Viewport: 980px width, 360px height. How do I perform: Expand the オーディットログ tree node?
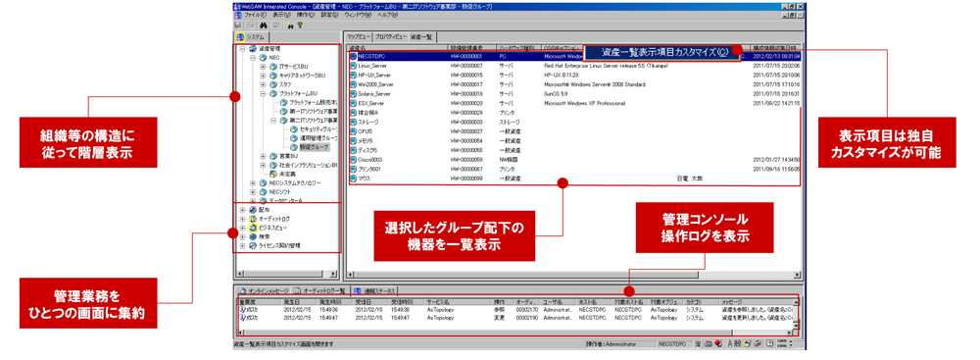[x=242, y=219]
